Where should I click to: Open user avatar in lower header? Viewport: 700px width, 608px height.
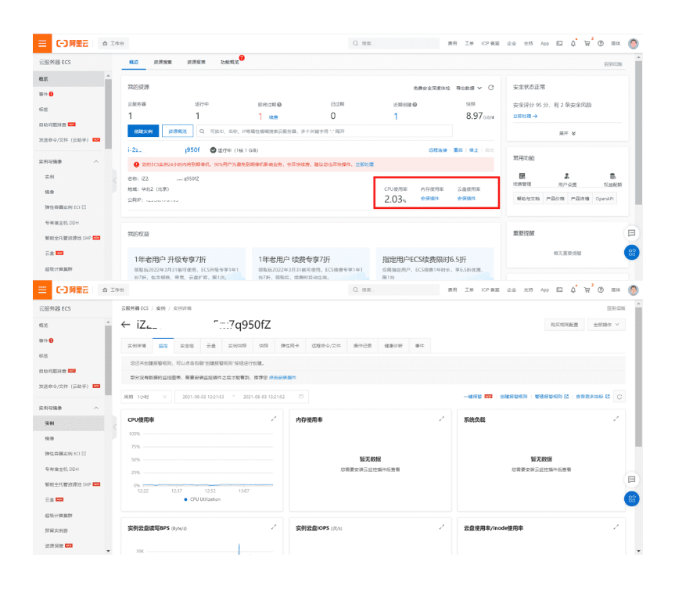(x=633, y=290)
